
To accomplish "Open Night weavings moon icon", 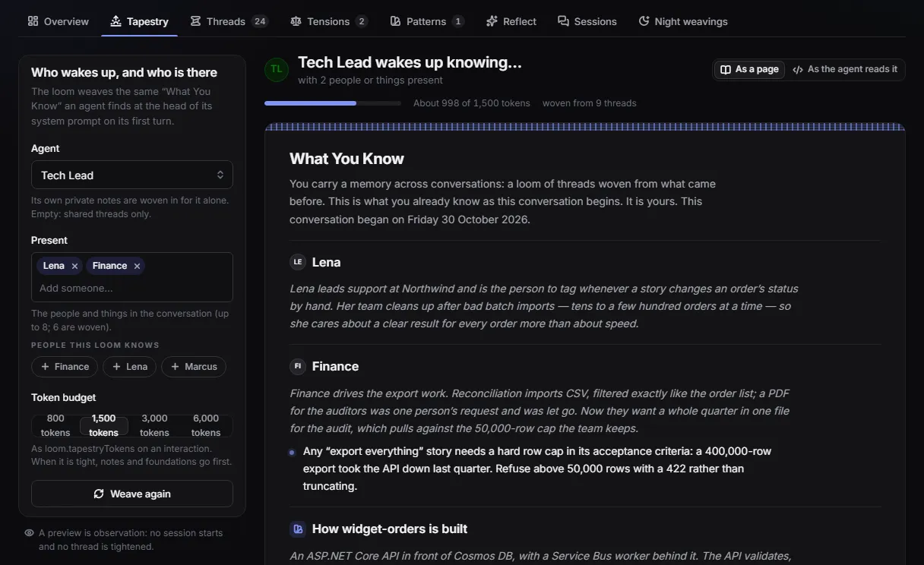I will (x=644, y=21).
